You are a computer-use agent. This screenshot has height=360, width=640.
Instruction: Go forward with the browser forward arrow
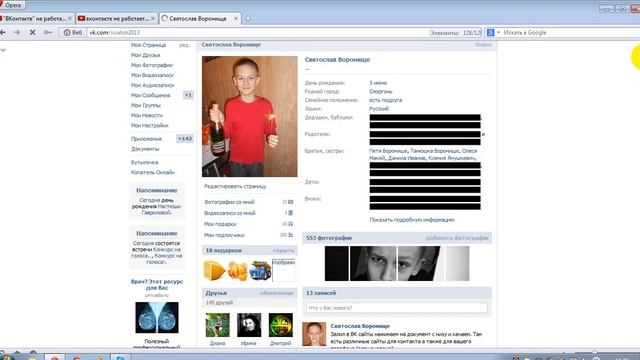point(17,32)
